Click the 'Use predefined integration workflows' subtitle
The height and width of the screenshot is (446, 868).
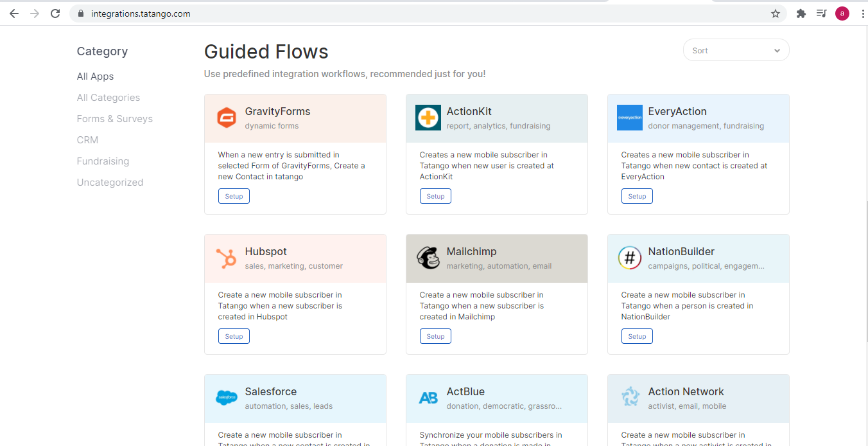pyautogui.click(x=345, y=74)
